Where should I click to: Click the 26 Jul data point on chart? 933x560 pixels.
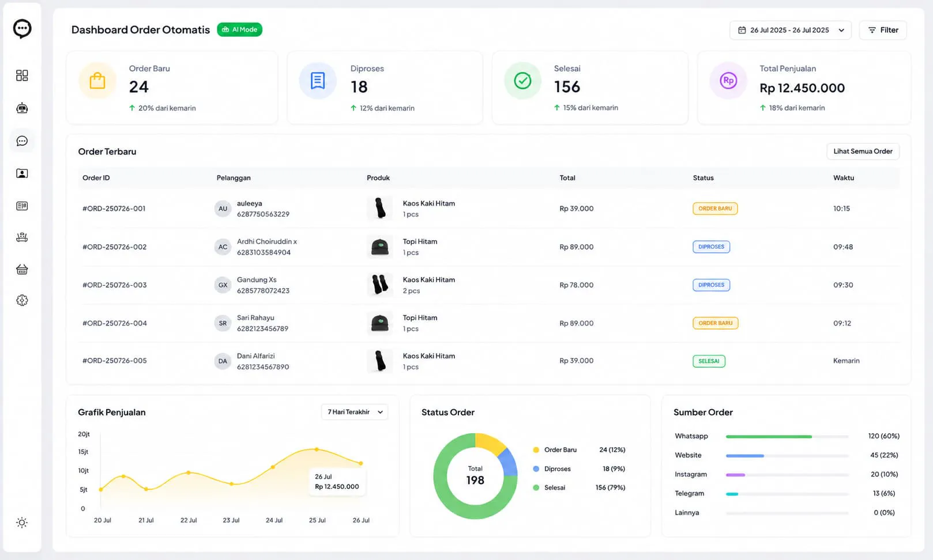point(361,463)
